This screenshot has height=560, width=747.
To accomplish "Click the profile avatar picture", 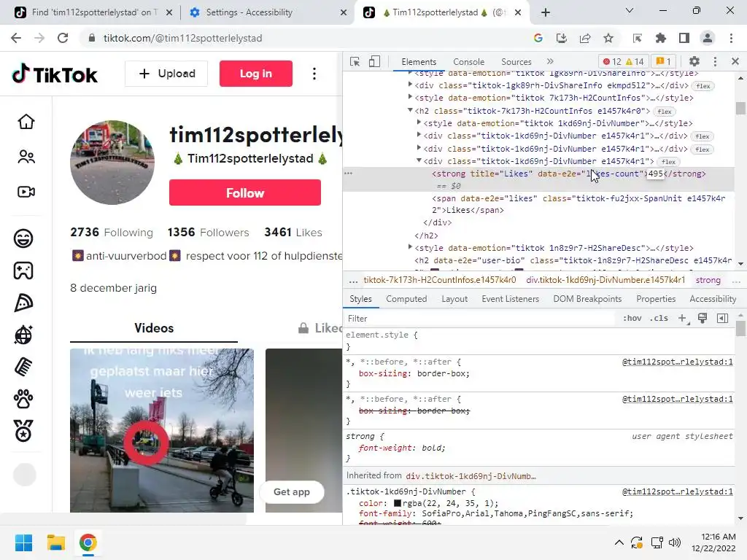I will (x=112, y=163).
